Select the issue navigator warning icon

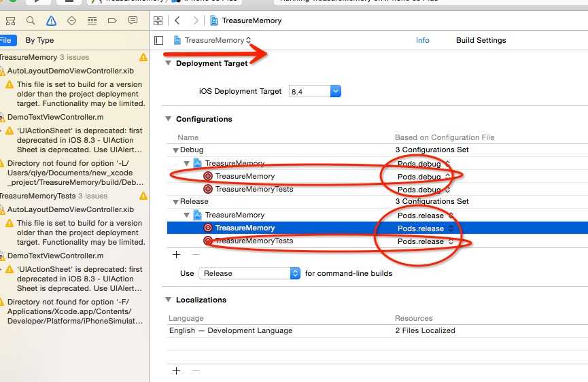point(52,20)
